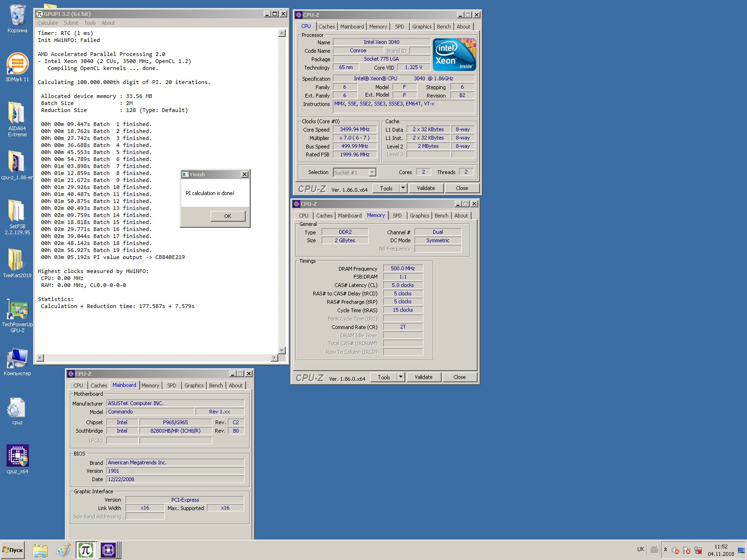Image resolution: width=747 pixels, height=560 pixels.
Task: Switch to SPD tab in top CPU-Z window
Action: pos(400,27)
